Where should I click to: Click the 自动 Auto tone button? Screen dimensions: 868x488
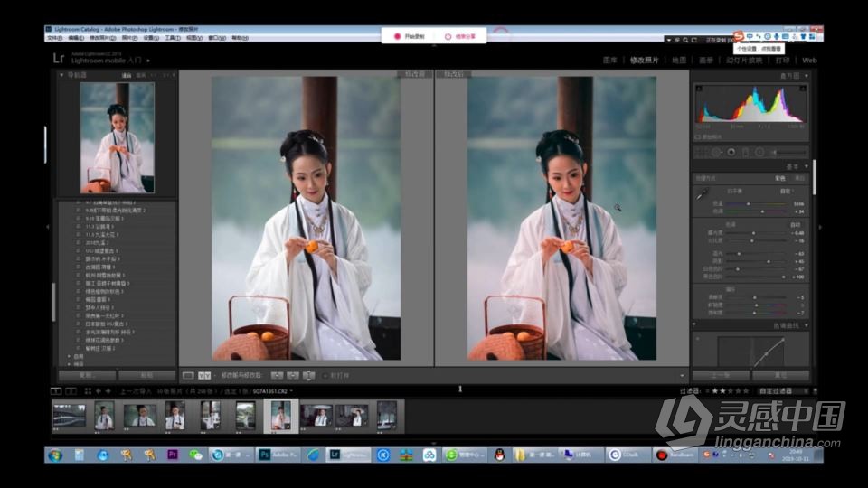click(796, 225)
